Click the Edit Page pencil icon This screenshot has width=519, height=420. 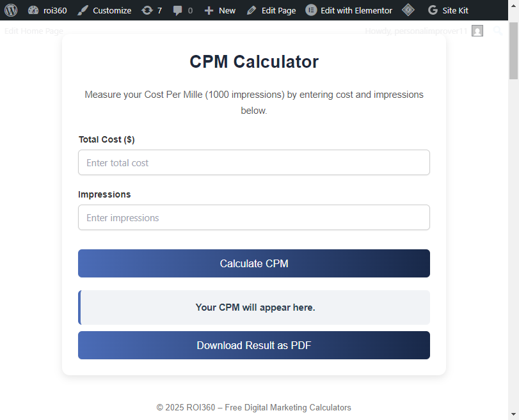click(252, 10)
